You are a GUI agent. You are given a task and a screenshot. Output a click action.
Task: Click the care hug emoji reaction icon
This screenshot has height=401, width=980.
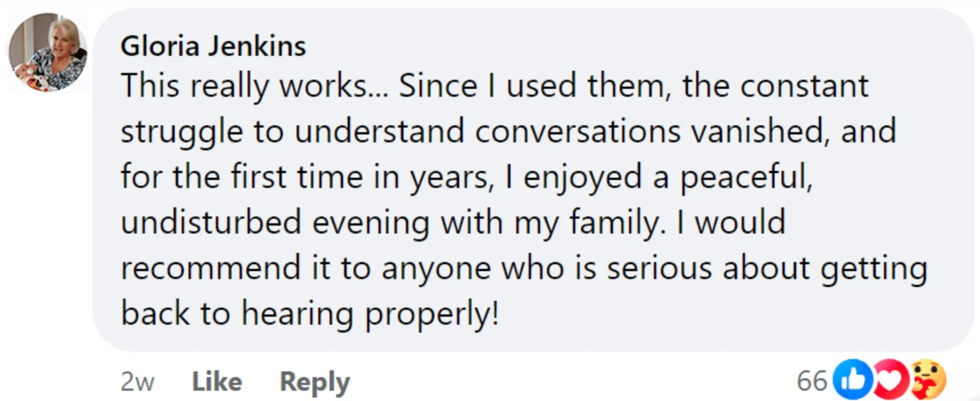(928, 379)
